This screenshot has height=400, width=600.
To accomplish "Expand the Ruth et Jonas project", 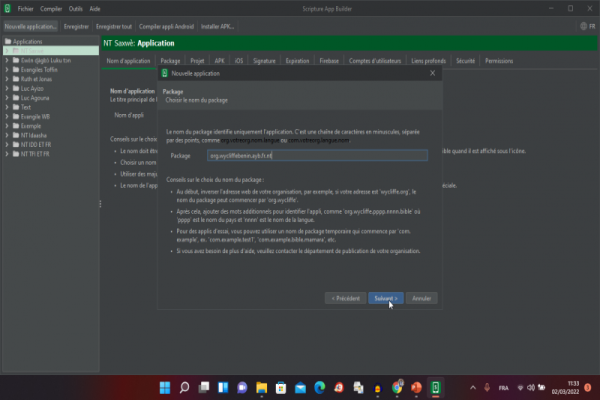I will pyautogui.click(x=8, y=80).
